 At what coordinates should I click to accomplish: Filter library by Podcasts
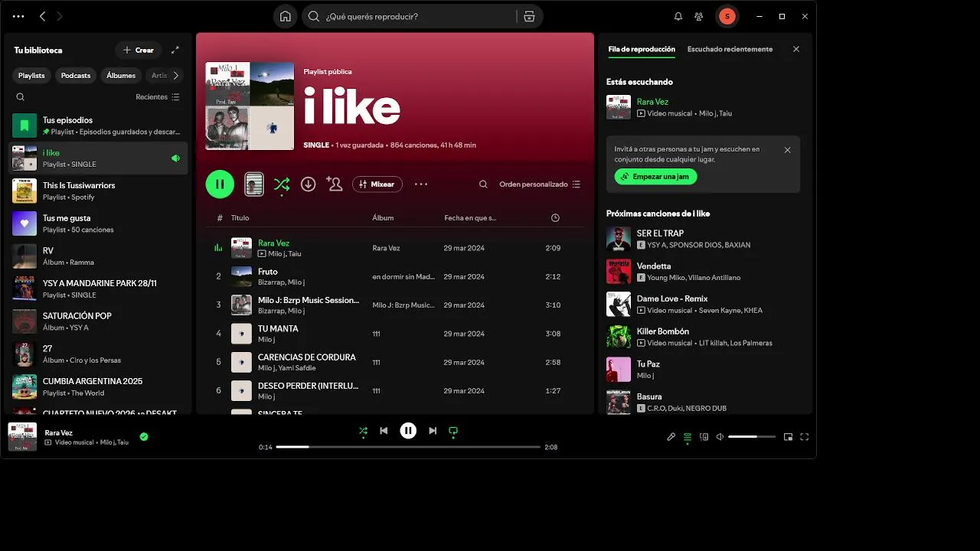pyautogui.click(x=76, y=76)
